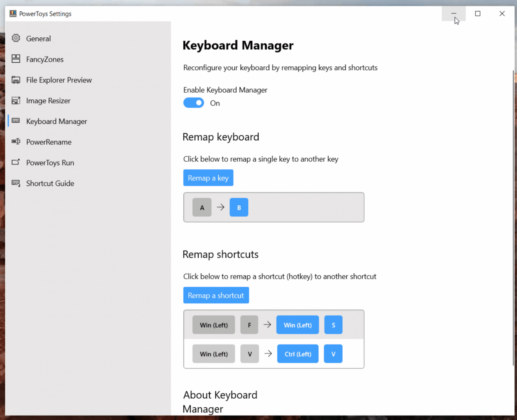The height and width of the screenshot is (420, 517).
Task: Click the blue Ctrl (Left) chip
Action: tap(298, 354)
